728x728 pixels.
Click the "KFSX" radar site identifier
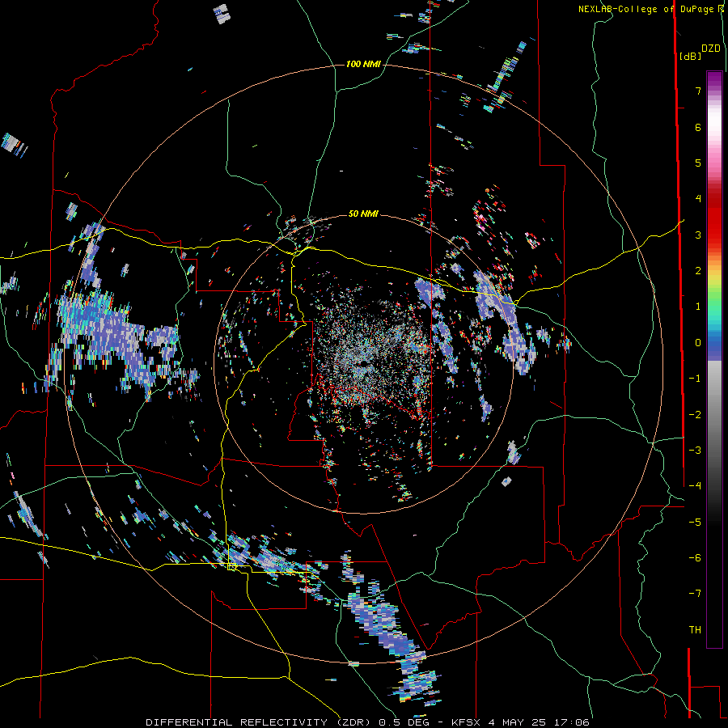click(468, 722)
